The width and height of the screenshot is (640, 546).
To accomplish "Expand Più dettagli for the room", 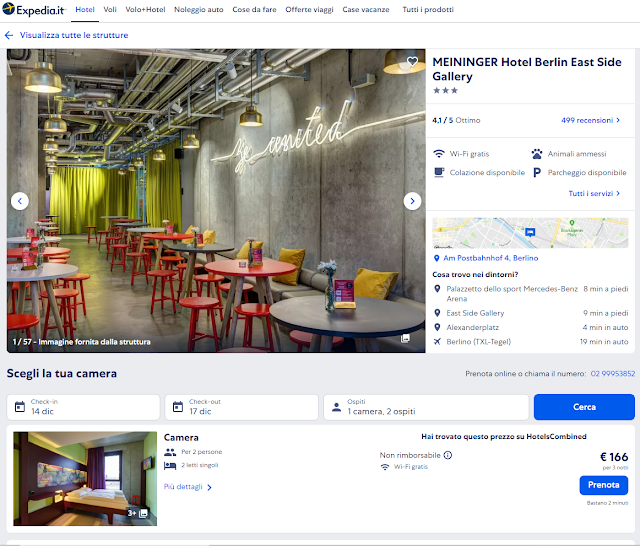I will click(188, 487).
